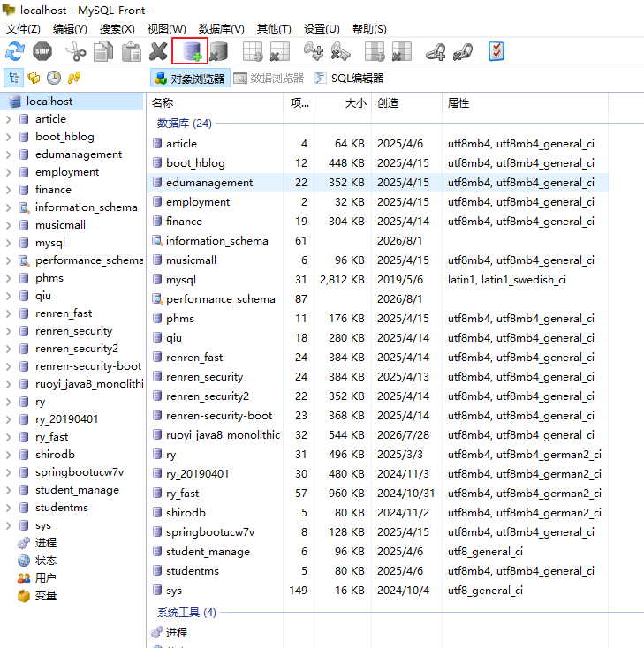Click the Paste clipboard icon
This screenshot has width=644, height=648.
[x=132, y=52]
